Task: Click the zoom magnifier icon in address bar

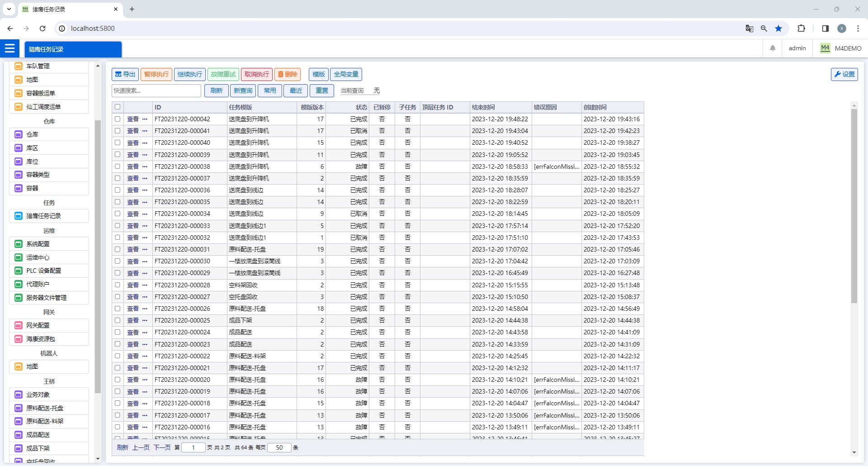Action: pos(764,29)
